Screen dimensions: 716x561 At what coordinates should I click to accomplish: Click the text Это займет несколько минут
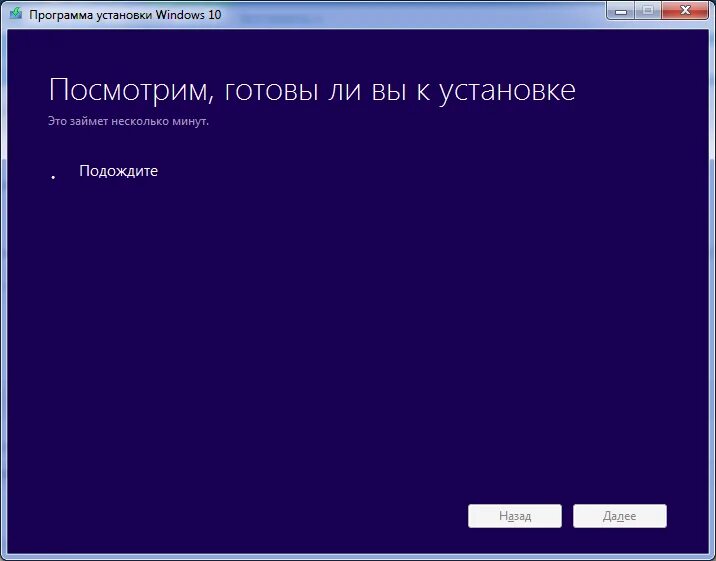click(128, 121)
